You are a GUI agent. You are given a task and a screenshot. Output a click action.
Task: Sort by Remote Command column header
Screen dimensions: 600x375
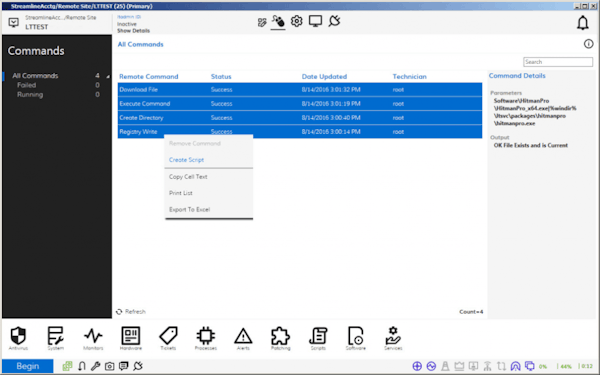click(148, 77)
